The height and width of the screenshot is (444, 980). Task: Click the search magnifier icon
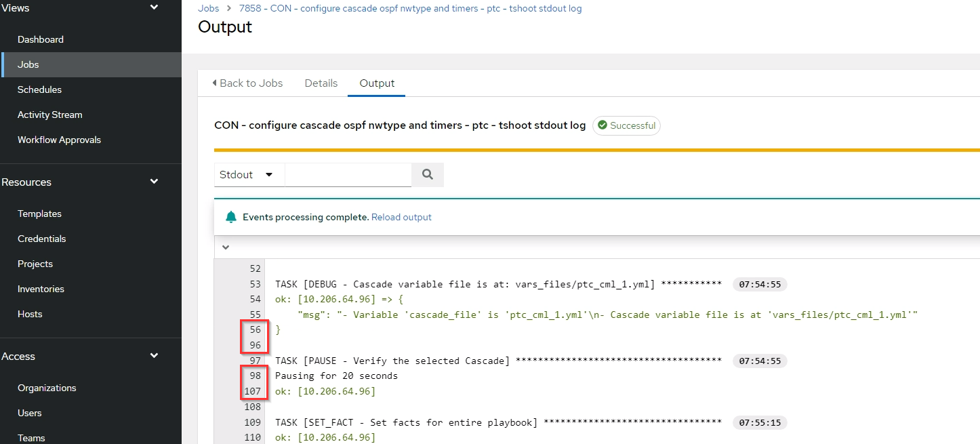[x=427, y=174]
